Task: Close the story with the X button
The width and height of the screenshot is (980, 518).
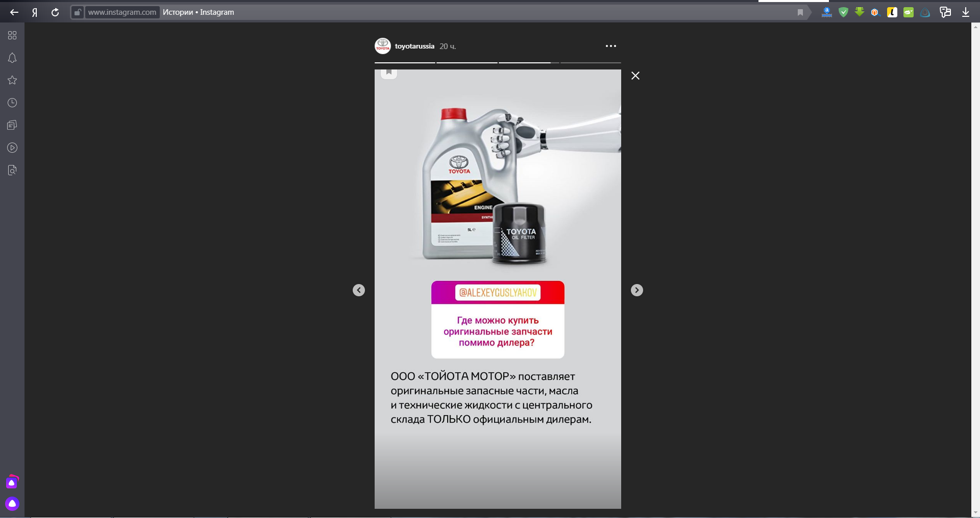Action: tap(635, 76)
